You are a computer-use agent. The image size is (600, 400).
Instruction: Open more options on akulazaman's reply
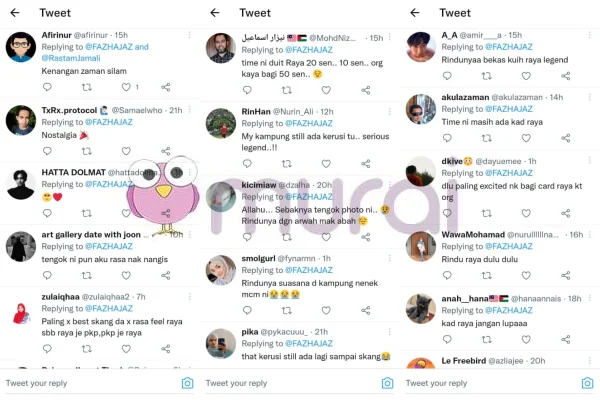point(590,97)
